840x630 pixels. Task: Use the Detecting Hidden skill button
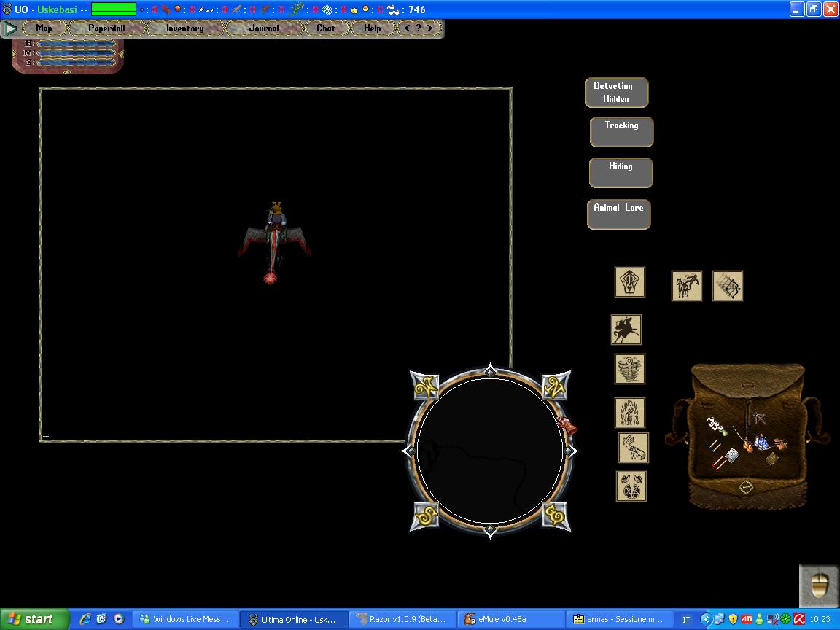click(617, 93)
